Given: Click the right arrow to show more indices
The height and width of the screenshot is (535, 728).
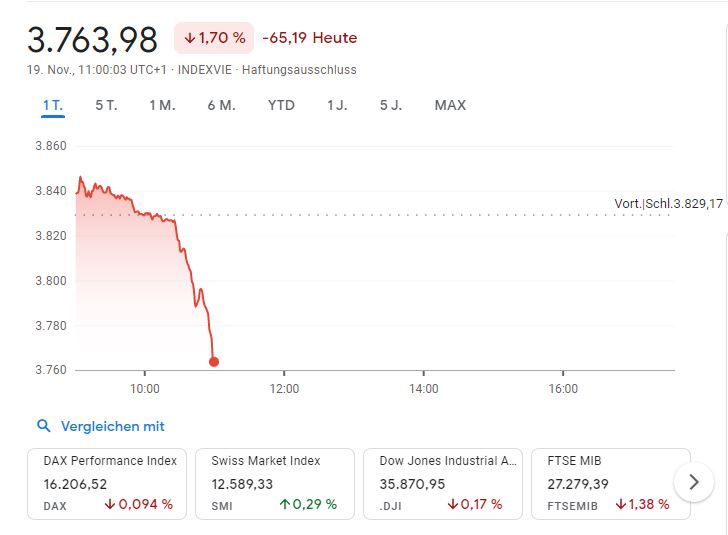Looking at the screenshot, I should click(694, 483).
